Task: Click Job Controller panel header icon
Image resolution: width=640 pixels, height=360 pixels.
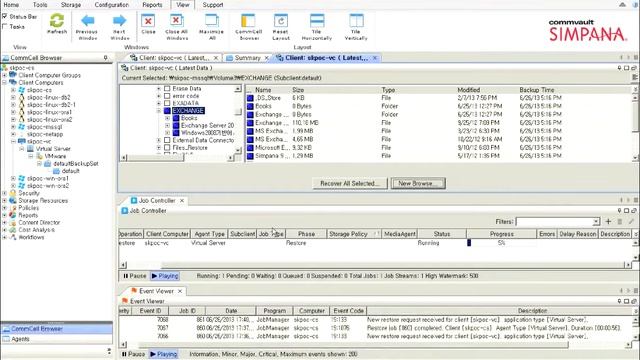Action: (125, 211)
